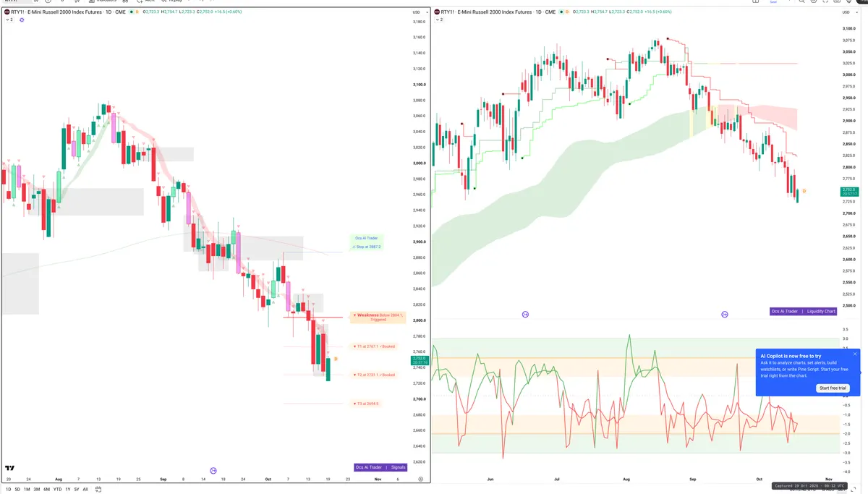Screen dimensions: 868x494
Task: Select 1Y date range
Action: 68,490
